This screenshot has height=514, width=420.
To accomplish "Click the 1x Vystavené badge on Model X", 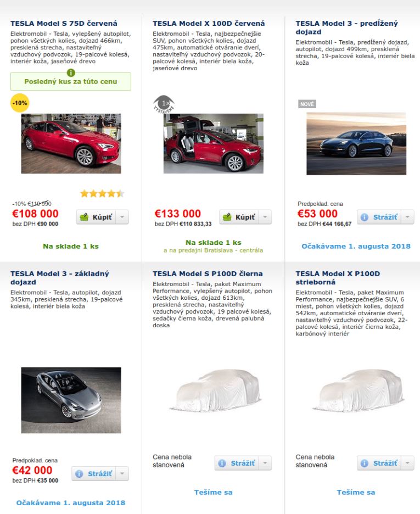I will click(x=164, y=104).
